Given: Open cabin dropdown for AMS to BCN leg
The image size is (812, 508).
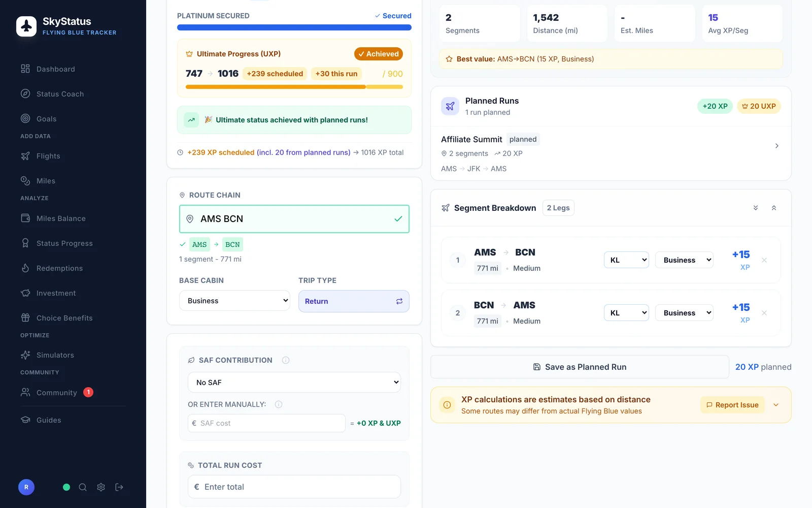Looking at the screenshot, I should pyautogui.click(x=685, y=260).
